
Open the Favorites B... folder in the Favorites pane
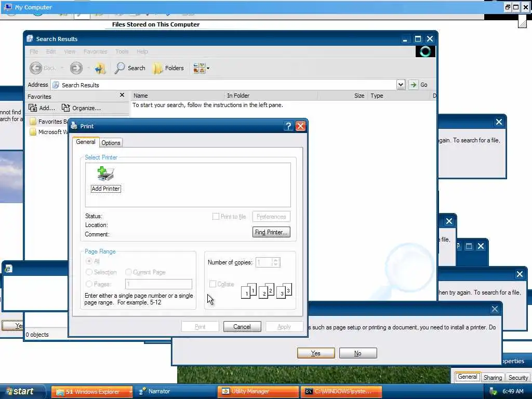47,122
